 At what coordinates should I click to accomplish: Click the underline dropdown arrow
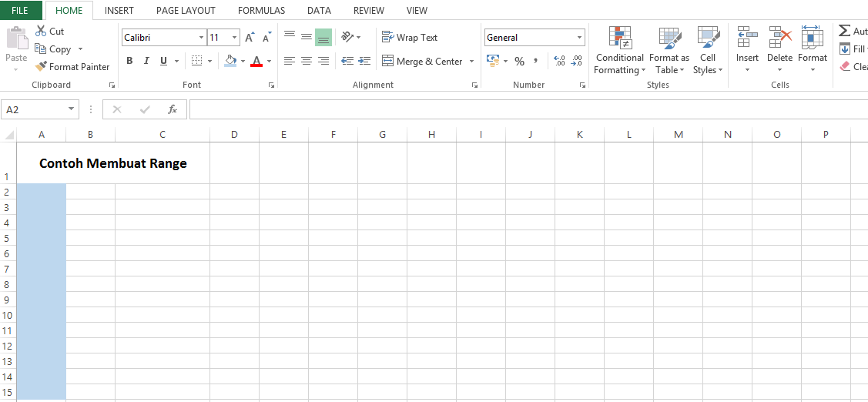click(x=176, y=61)
